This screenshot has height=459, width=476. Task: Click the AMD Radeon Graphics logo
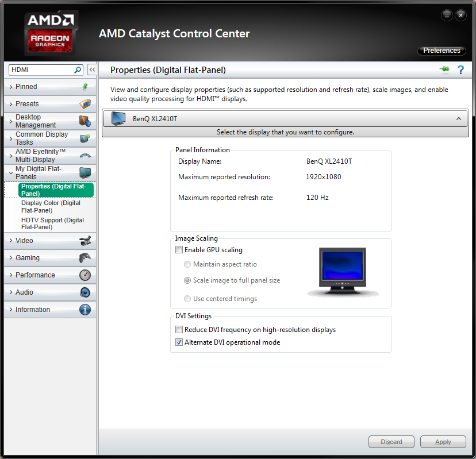(x=51, y=33)
